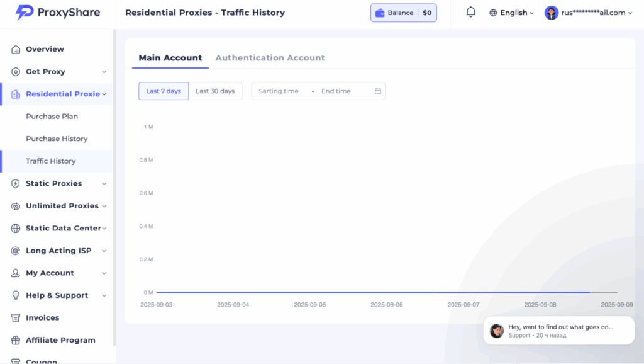Select the Last 30 days filter
Screen dimensions: 644x364
click(215, 91)
